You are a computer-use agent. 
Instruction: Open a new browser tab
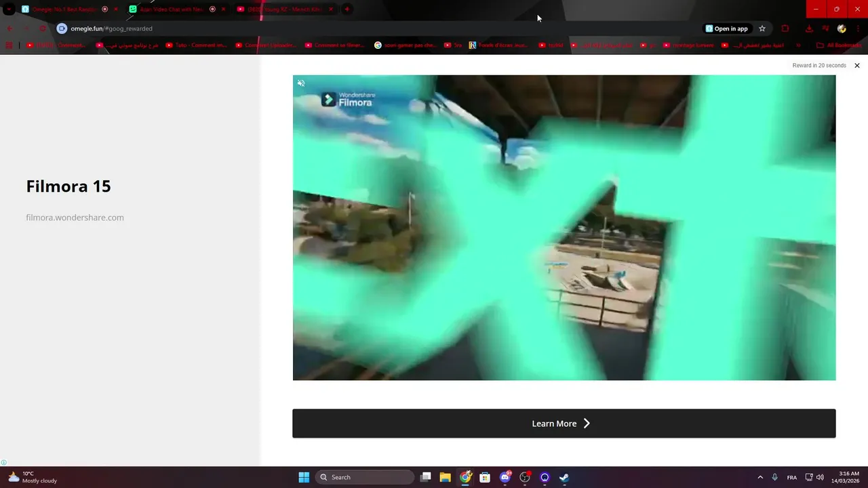coord(347,9)
